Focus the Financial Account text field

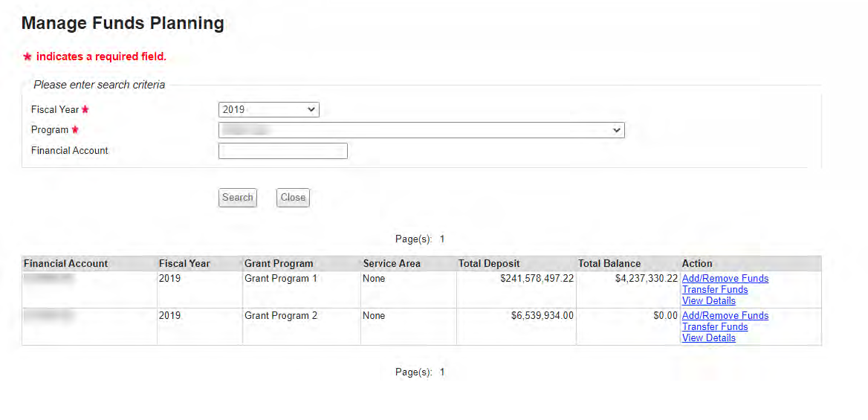click(282, 151)
